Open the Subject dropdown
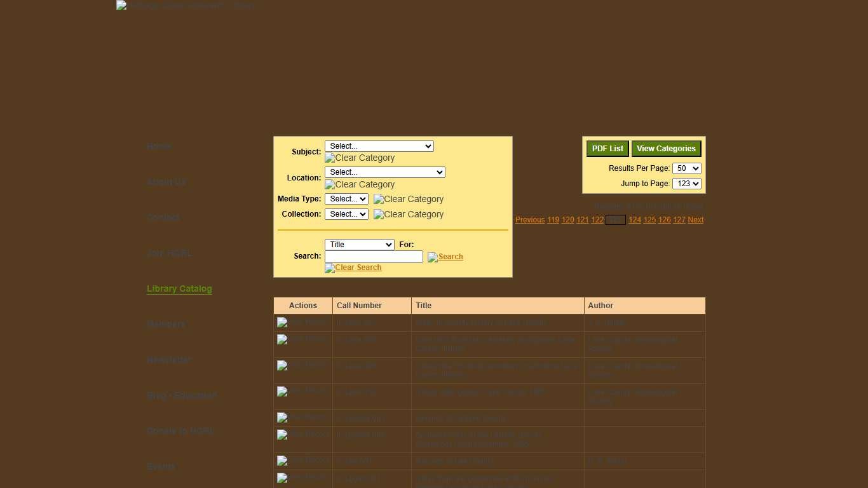The height and width of the screenshot is (488, 868). pos(379,146)
